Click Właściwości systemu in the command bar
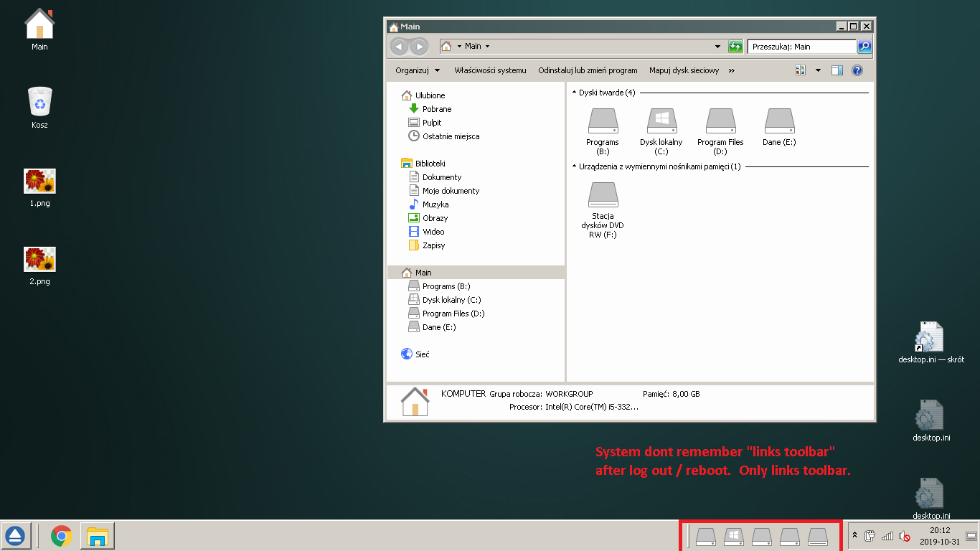The image size is (980, 551). pos(490,70)
